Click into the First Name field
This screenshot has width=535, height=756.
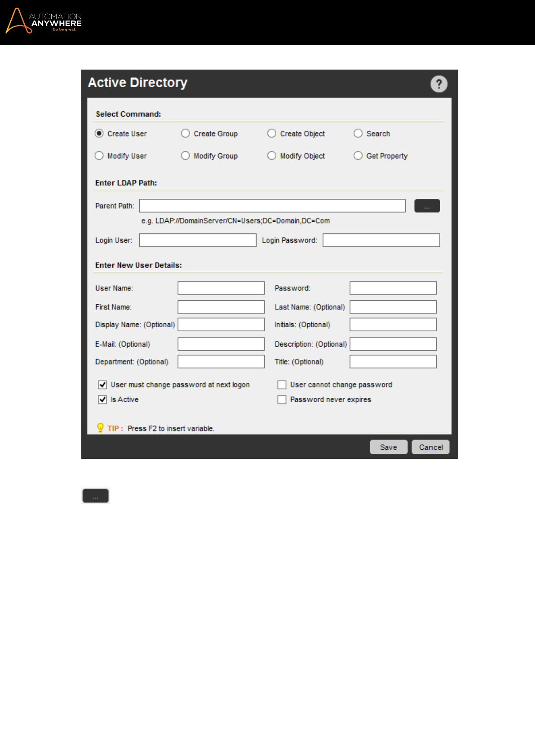pos(221,307)
